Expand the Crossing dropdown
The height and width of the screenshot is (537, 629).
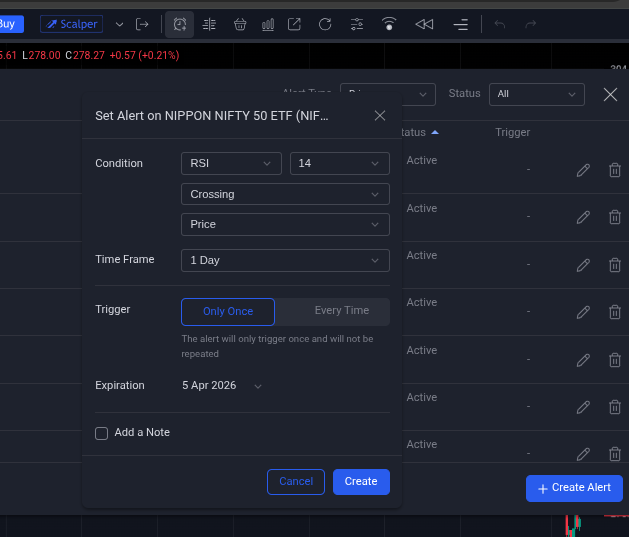(x=285, y=194)
